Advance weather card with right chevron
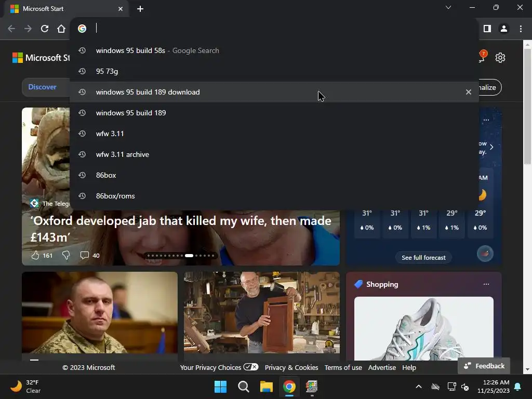The height and width of the screenshot is (399, 532). (x=491, y=147)
